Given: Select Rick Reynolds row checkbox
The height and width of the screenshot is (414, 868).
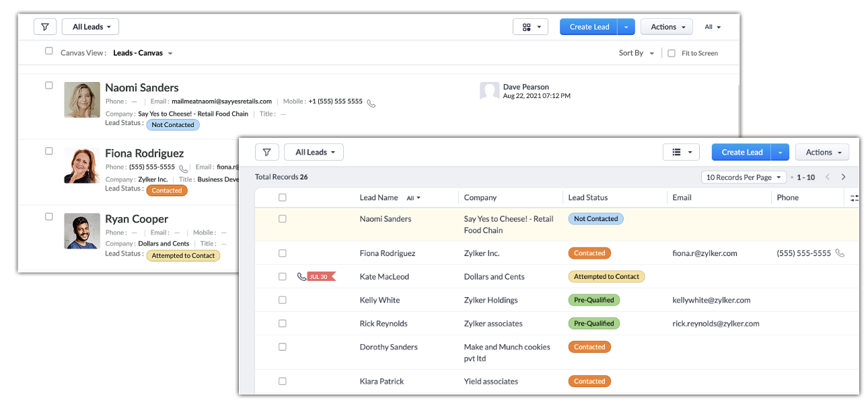Looking at the screenshot, I should coord(283,323).
